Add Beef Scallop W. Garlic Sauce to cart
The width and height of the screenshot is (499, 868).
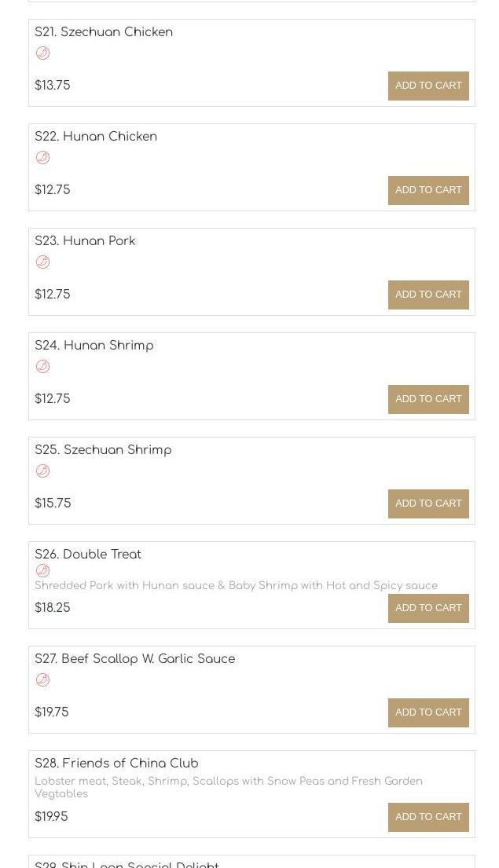[428, 712]
